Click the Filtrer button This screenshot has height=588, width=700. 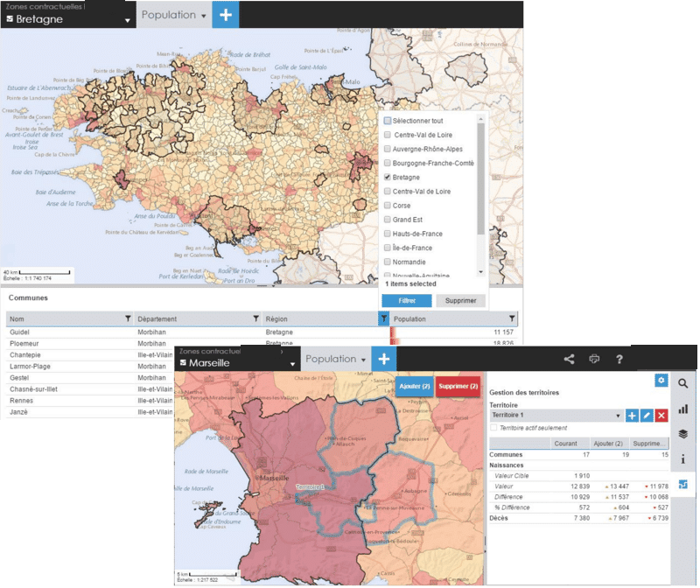407,300
